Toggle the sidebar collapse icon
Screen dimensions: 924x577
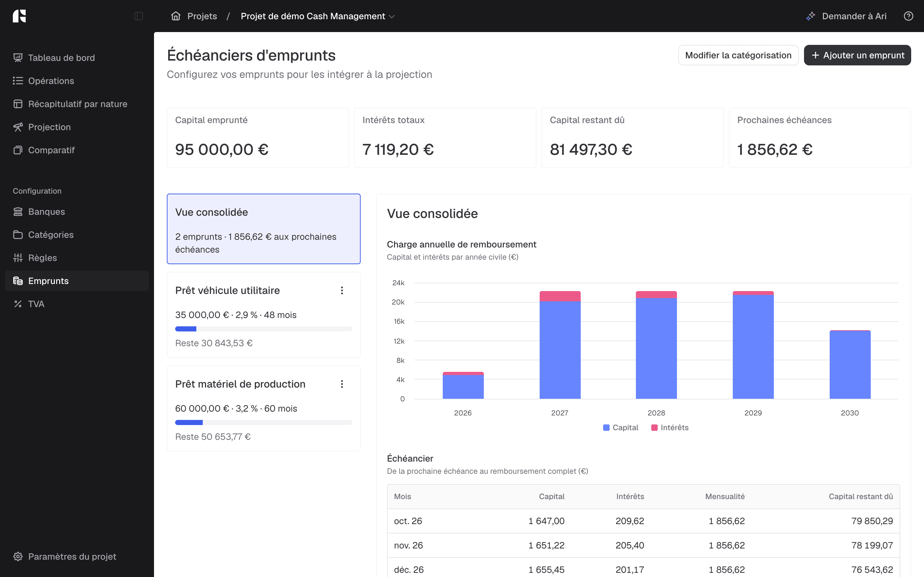click(x=139, y=16)
